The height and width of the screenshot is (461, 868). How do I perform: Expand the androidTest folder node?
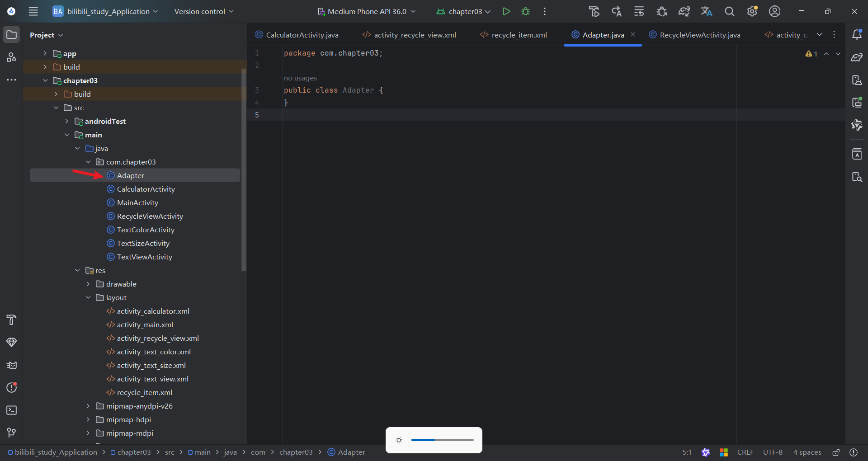pyautogui.click(x=66, y=121)
